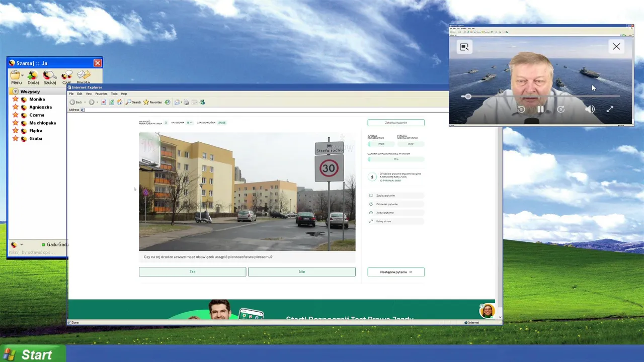The width and height of the screenshot is (644, 362).
Task: Select contact Monika in the list
Action: tap(37, 99)
